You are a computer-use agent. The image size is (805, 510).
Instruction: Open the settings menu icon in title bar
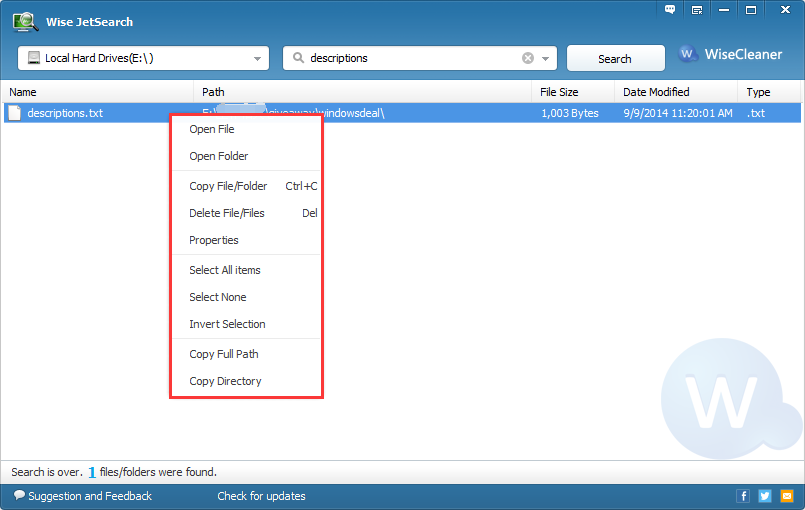click(697, 10)
